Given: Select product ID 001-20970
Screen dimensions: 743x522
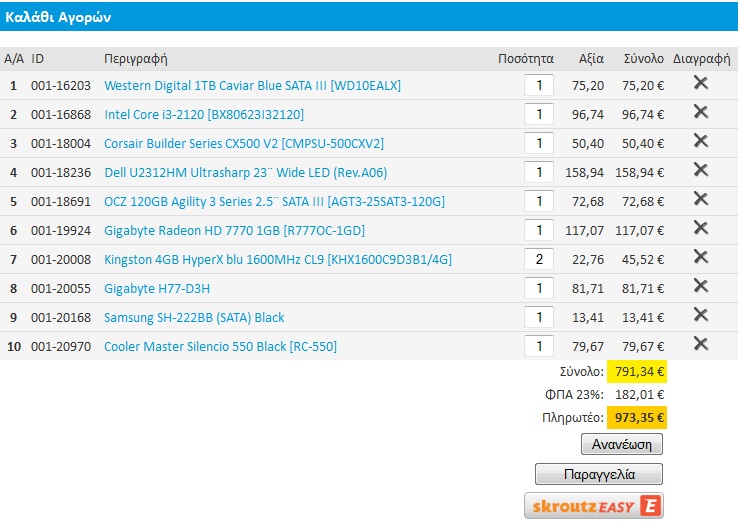Looking at the screenshot, I should point(61,347).
